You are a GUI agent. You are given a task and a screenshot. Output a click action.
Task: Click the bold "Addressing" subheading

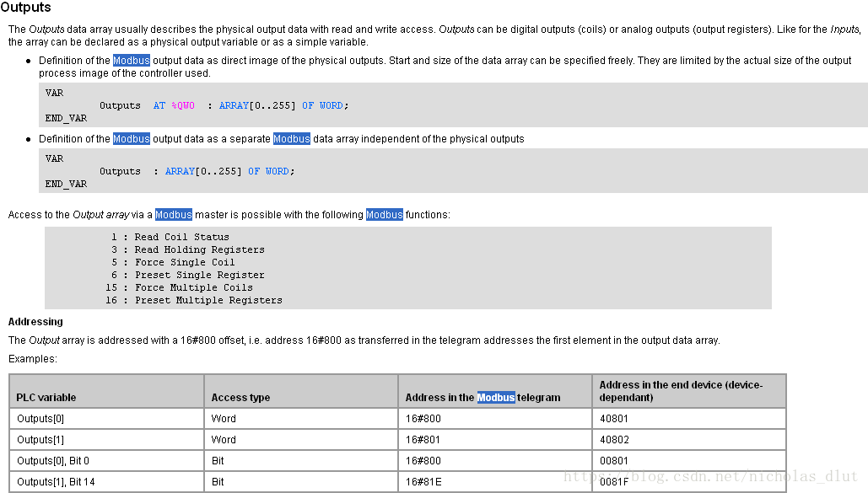tap(35, 322)
